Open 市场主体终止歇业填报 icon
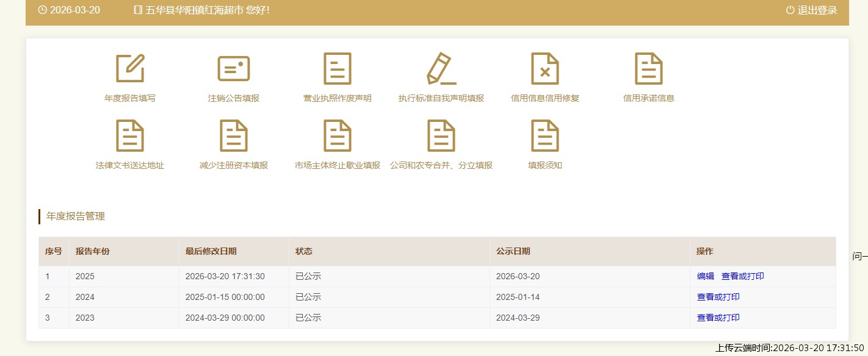Viewport: 868px width, 356px height. pyautogui.click(x=338, y=135)
